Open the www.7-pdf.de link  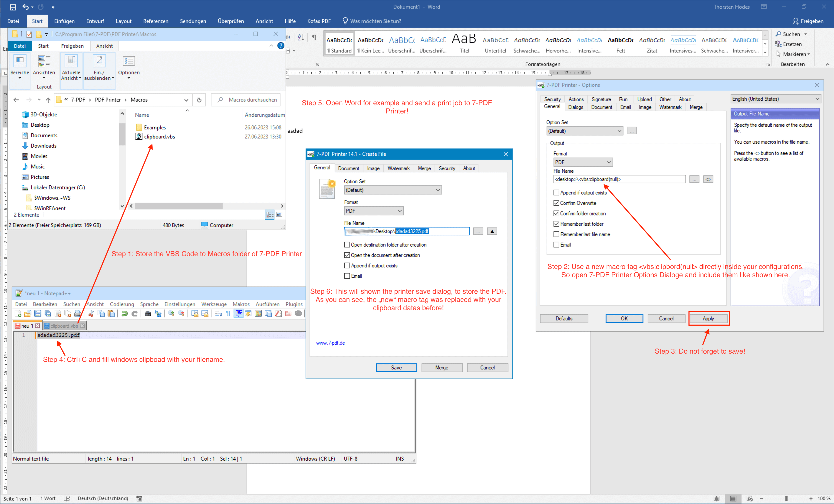click(330, 343)
